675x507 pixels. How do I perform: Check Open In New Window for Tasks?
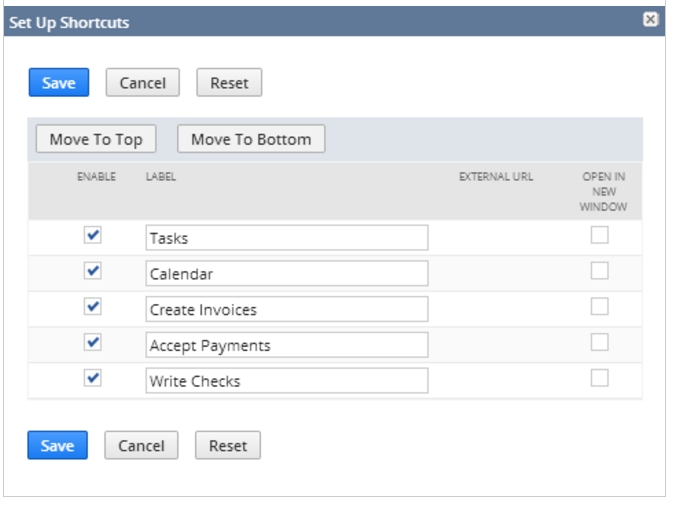pos(599,235)
